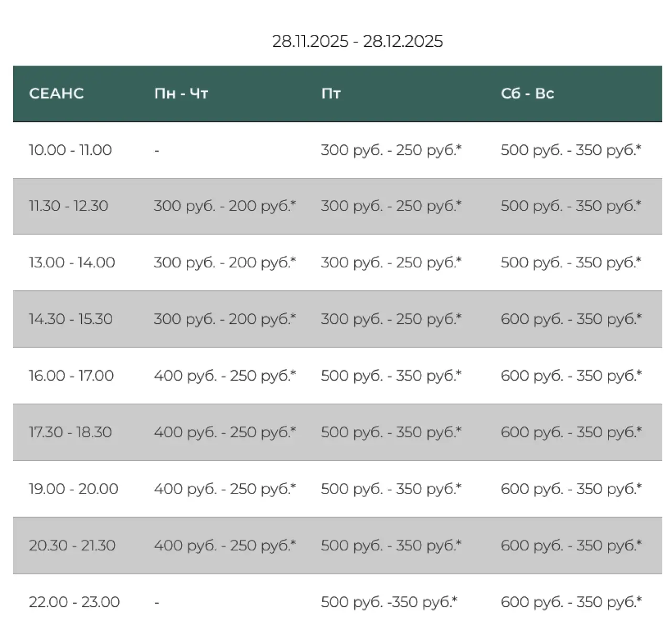Screen dimensions: 672x630
Task: Select the 17.30 - 18.30 session time
Action: (x=70, y=433)
